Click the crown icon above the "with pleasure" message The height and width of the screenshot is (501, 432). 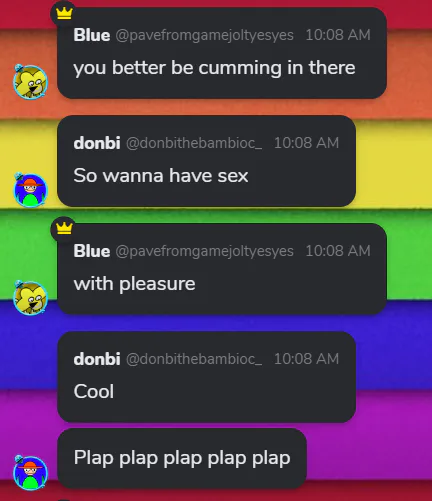tap(64, 229)
